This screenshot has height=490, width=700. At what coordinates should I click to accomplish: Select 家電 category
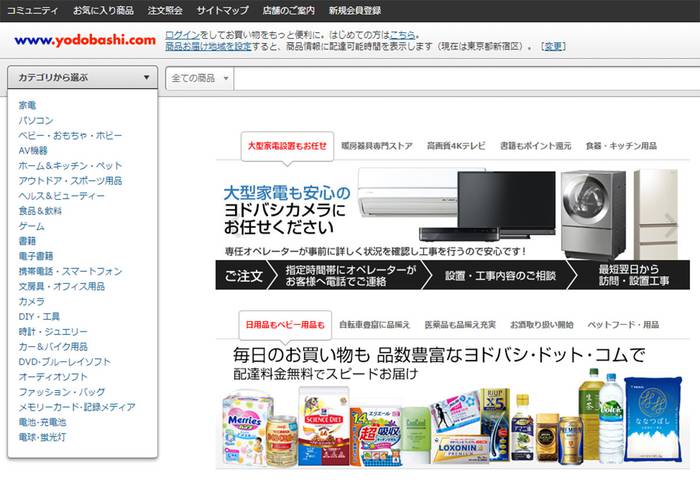27,105
